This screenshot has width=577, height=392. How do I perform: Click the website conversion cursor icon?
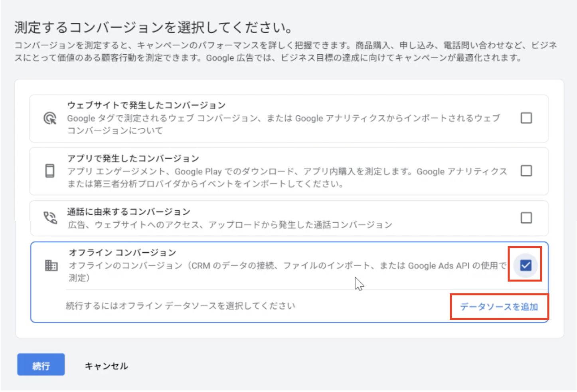pos(49,119)
